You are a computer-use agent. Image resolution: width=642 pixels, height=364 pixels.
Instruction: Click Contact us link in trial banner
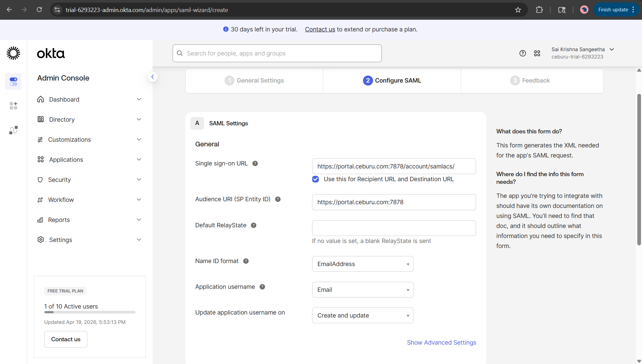(320, 29)
